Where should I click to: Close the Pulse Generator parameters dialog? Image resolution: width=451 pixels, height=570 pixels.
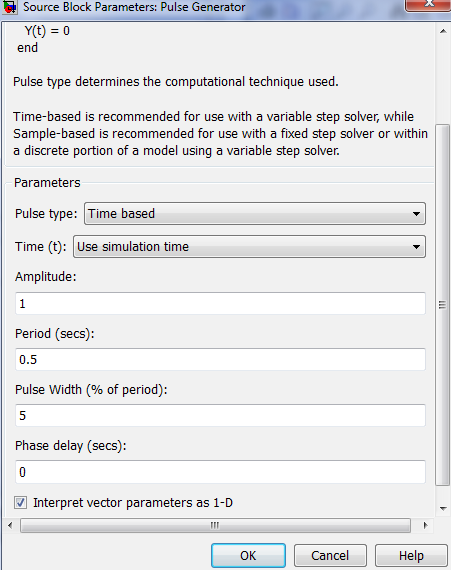(x=428, y=5)
